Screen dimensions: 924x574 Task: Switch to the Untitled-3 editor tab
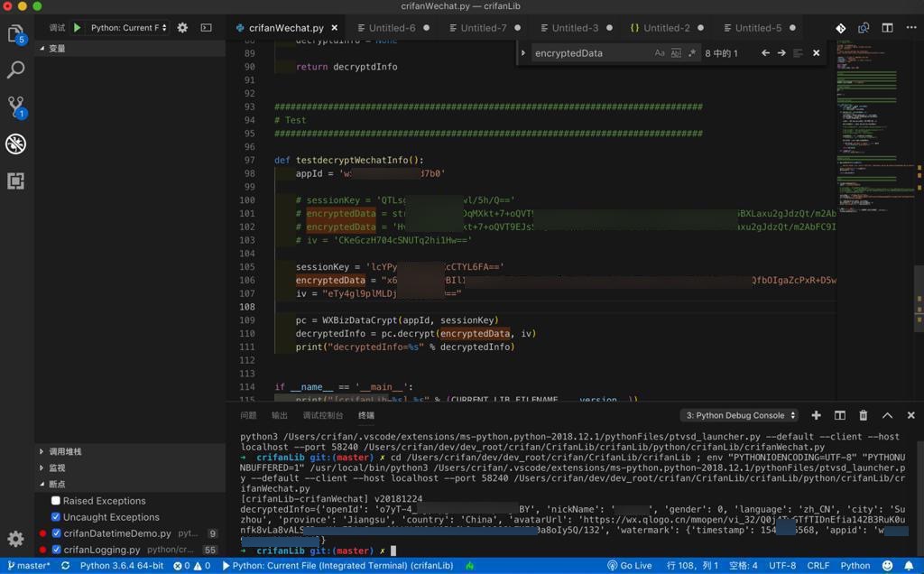(x=574, y=28)
